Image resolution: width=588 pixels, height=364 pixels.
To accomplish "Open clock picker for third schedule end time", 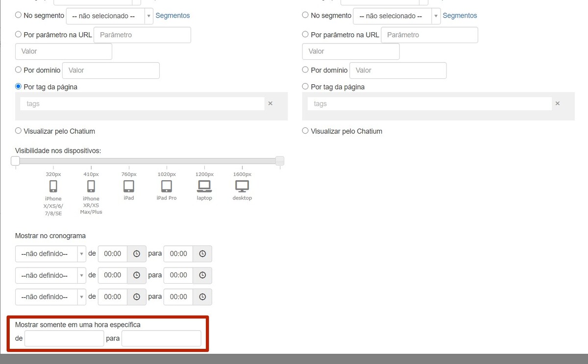I will click(x=202, y=297).
